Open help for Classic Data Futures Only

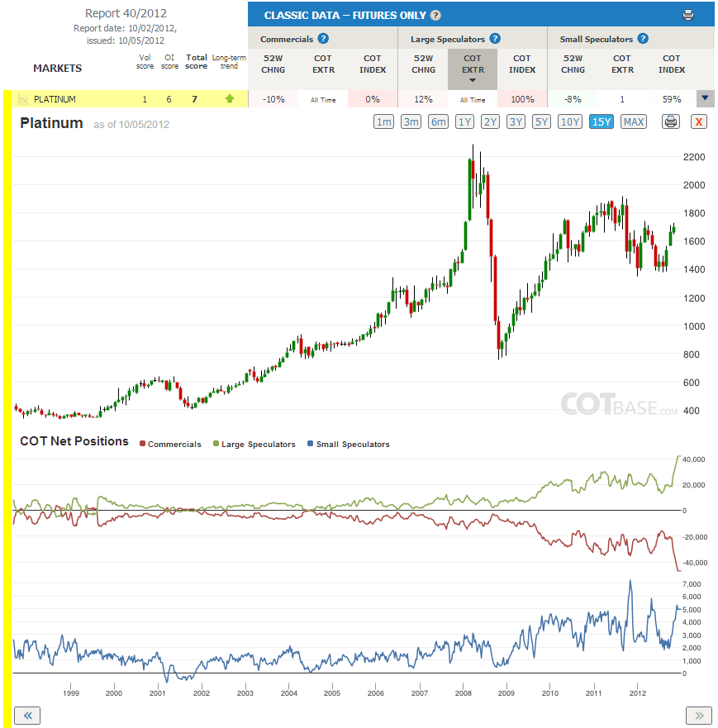[435, 16]
